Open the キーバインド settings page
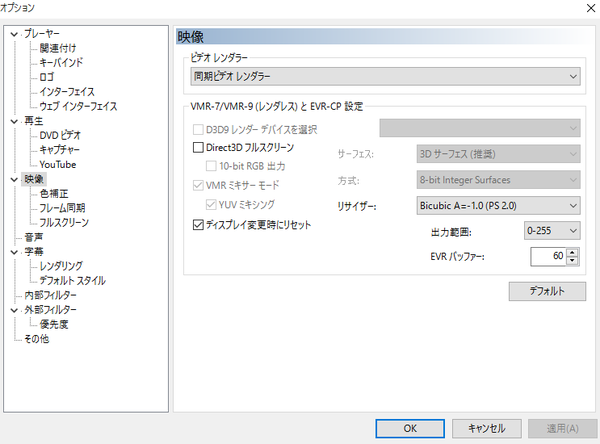Image resolution: width=600 pixels, height=444 pixels. 61,62
